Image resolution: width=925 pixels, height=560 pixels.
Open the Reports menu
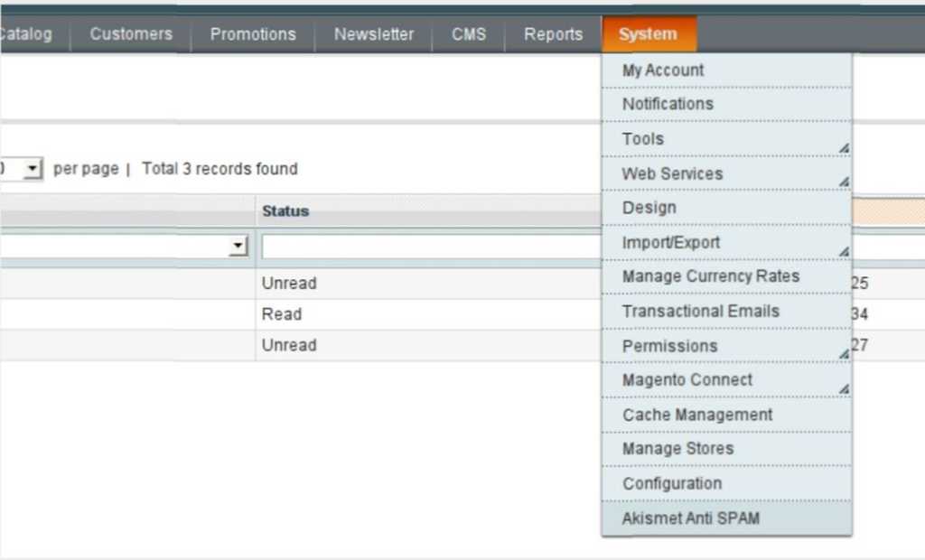[554, 34]
